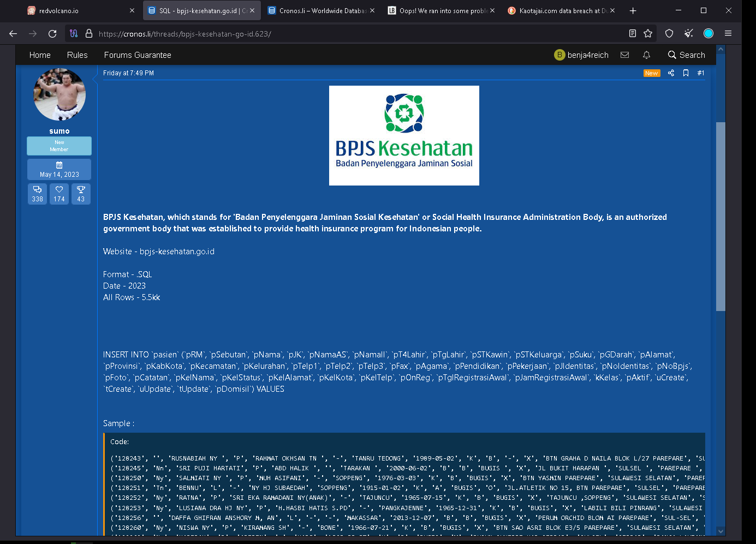The height and width of the screenshot is (544, 756).
Task: Click the 'Date - 2023' line
Action: point(124,286)
